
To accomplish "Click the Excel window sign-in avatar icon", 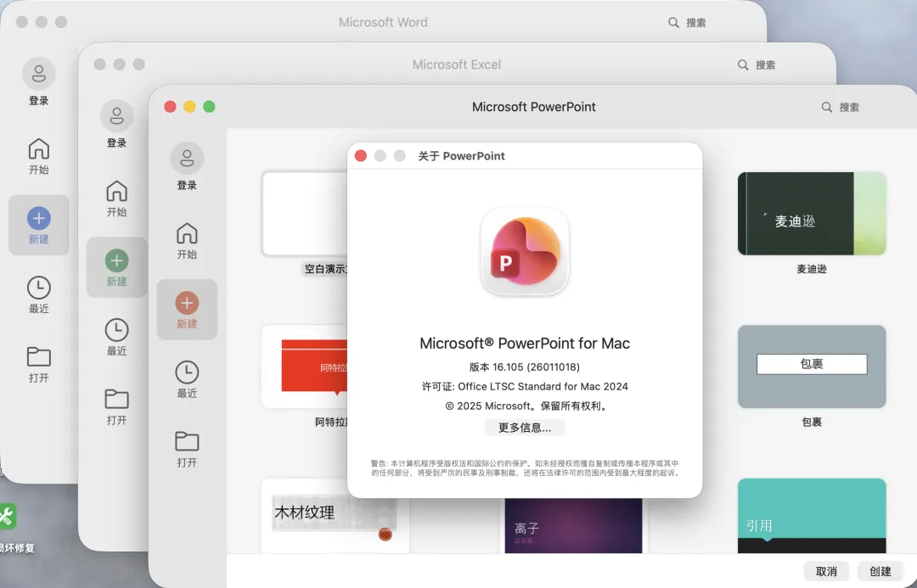I will (116, 115).
